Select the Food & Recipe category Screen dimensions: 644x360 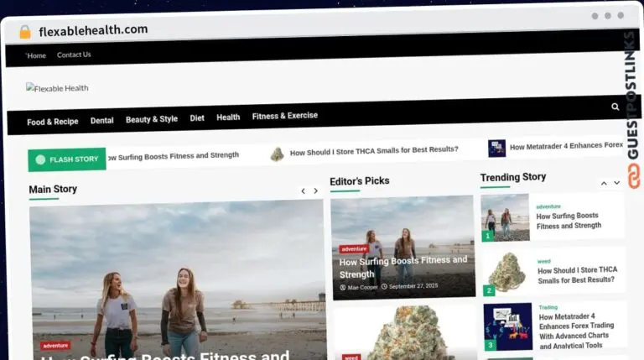[x=53, y=121]
